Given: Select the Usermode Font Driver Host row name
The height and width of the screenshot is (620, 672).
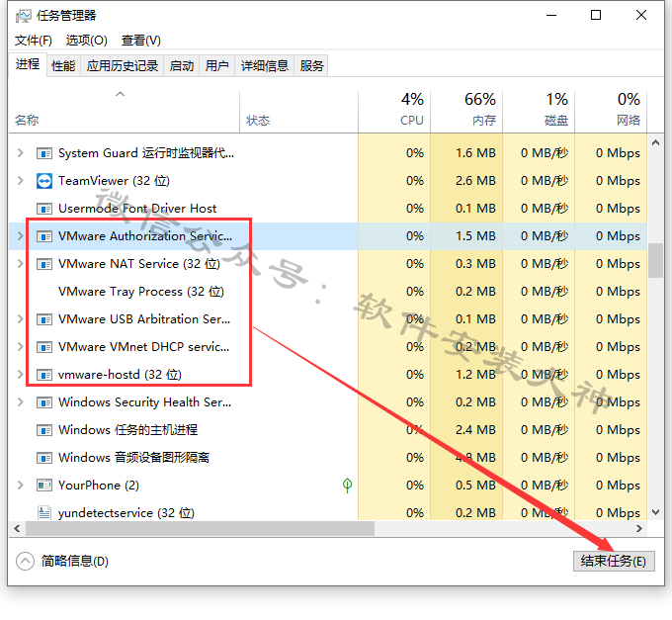Looking at the screenshot, I should tap(137, 209).
